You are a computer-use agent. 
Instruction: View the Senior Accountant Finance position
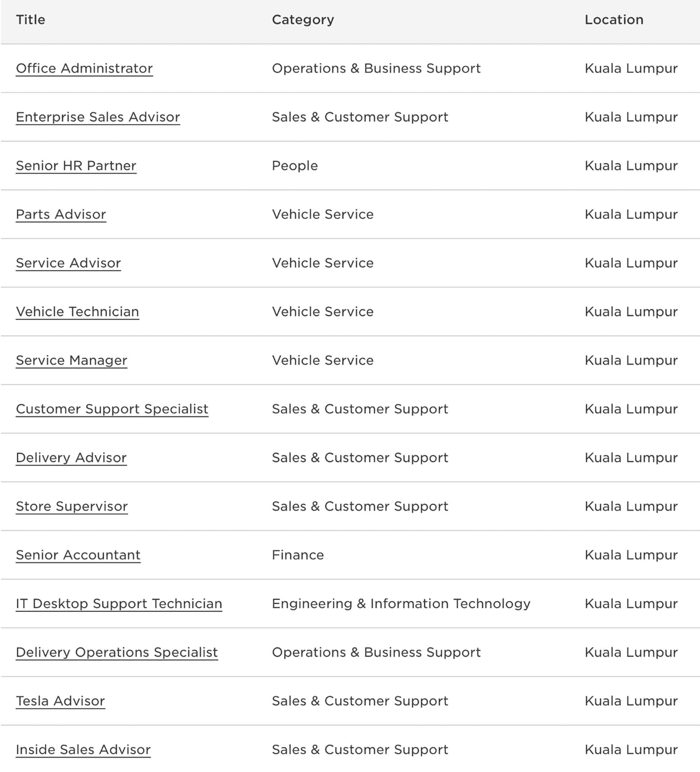pos(78,555)
